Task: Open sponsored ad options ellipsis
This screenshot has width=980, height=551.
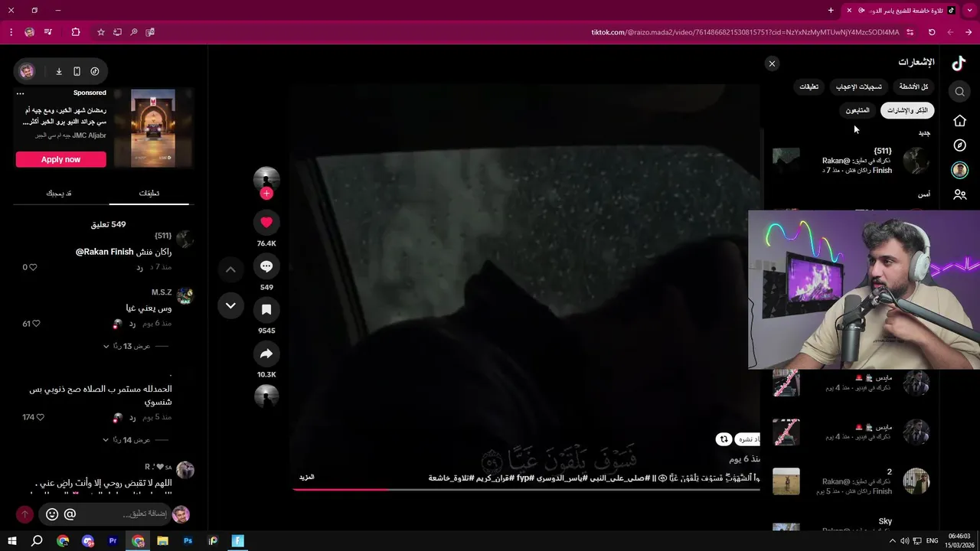Action: 21,93
